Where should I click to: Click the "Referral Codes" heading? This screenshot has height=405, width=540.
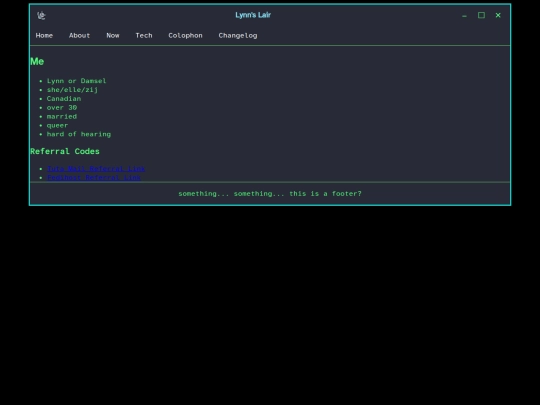[x=65, y=152]
